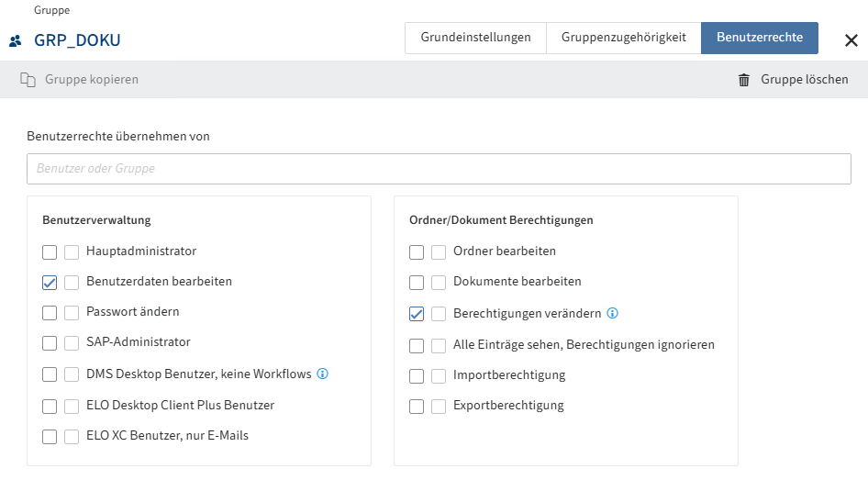This screenshot has height=480, width=868.
Task: Click the Importberechtigung label
Action: 509,375
